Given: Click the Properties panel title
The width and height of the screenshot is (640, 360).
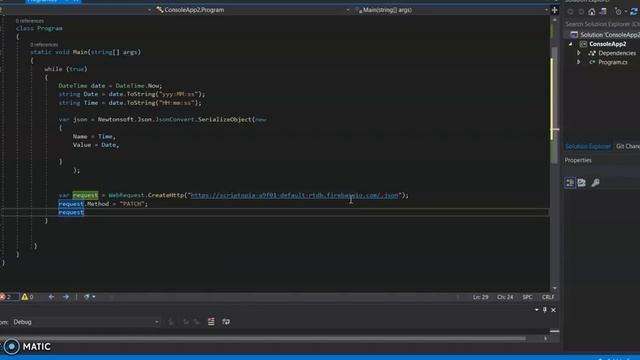Looking at the screenshot, I should (578, 160).
